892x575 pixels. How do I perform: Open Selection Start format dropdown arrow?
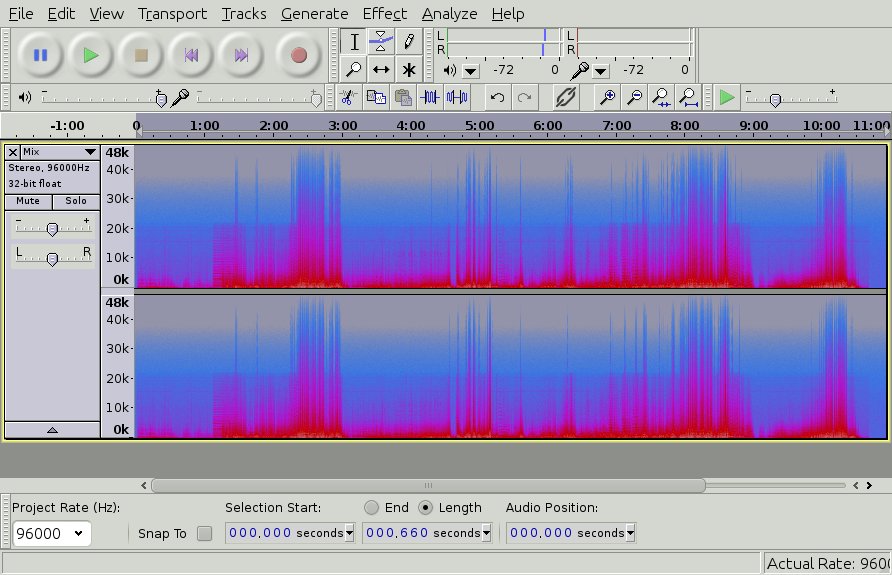349,533
